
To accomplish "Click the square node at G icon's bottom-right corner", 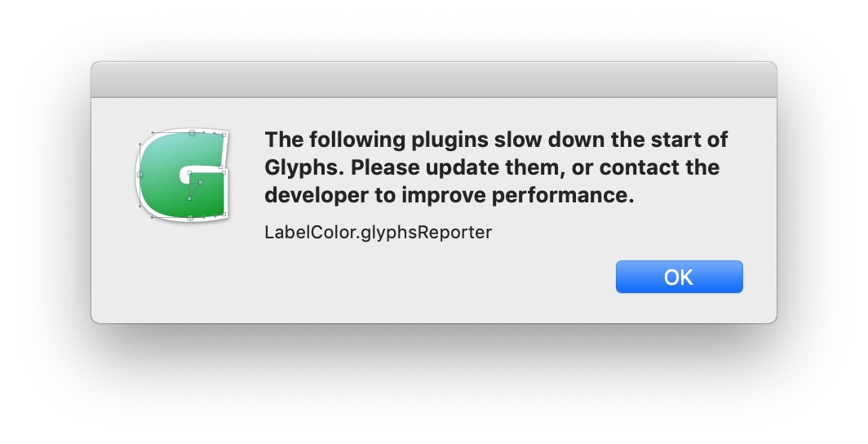I will point(224,215).
